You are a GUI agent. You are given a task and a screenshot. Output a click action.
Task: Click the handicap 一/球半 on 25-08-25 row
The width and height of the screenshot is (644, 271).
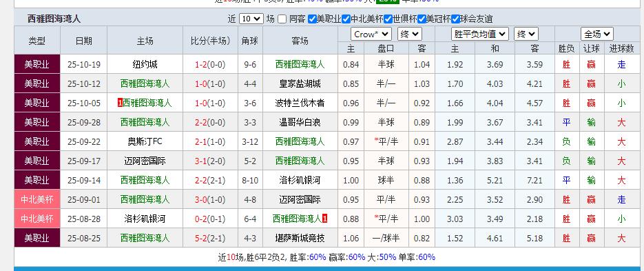(x=386, y=238)
